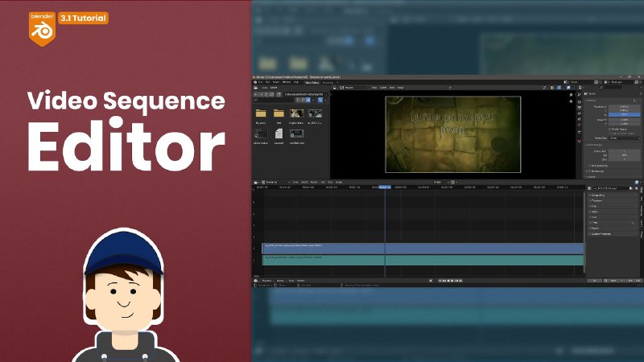
Task: Go back in file browser navigation
Action: tap(256, 94)
